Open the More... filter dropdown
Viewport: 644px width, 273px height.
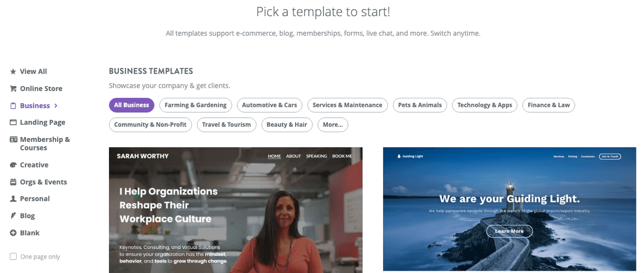333,125
